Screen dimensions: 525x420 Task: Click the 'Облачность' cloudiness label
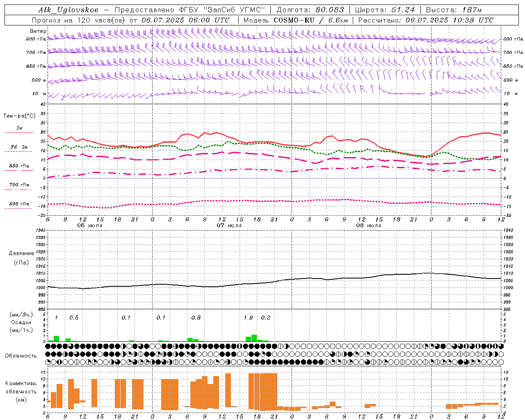[x=21, y=356]
